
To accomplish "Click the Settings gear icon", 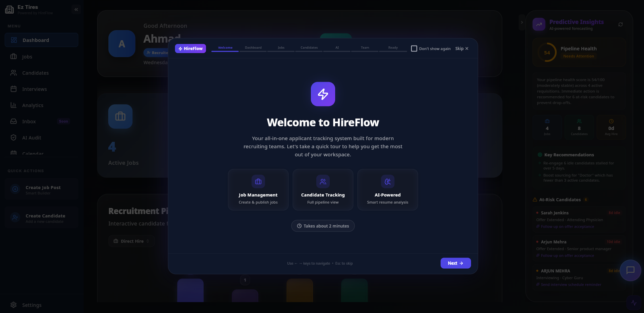I will [x=14, y=305].
